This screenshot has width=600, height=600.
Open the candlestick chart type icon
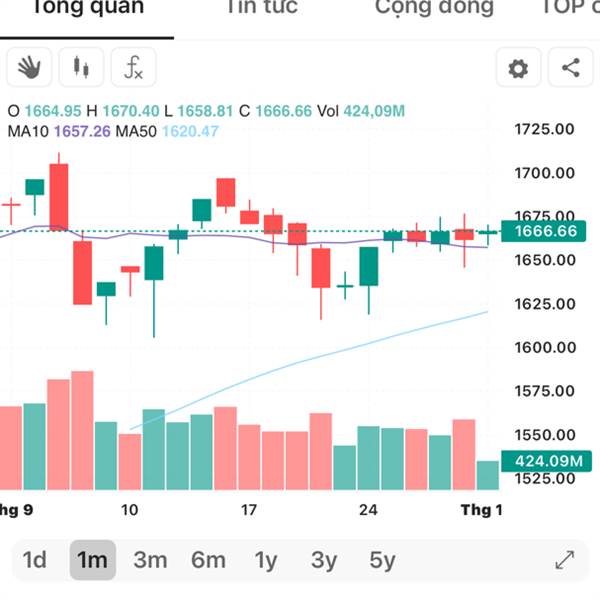(x=81, y=68)
